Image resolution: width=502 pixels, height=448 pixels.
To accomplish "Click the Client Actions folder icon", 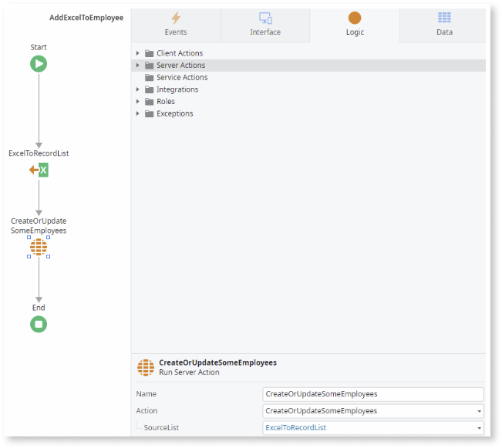I will [149, 53].
